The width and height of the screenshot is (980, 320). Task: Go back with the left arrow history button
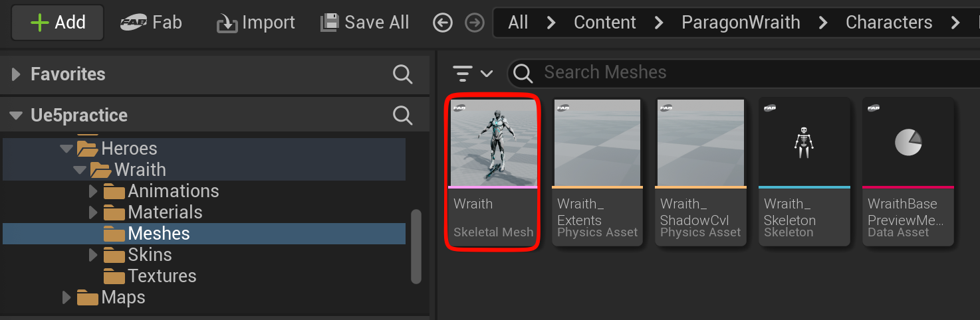(x=442, y=23)
